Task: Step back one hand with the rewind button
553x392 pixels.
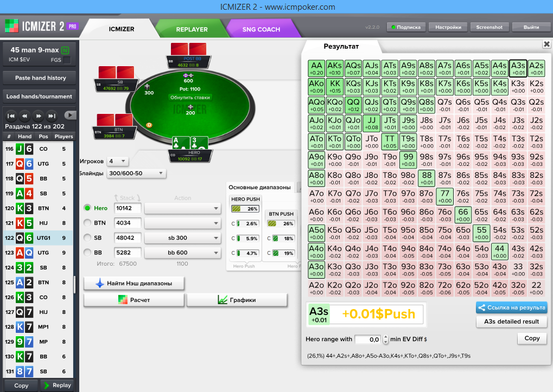Action: [x=24, y=115]
